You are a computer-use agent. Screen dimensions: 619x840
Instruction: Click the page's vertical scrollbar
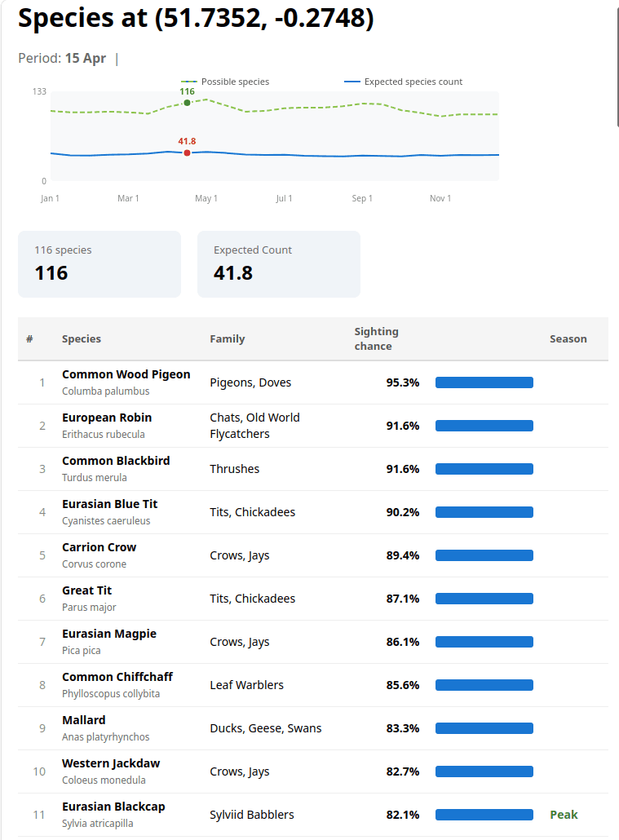point(616,65)
